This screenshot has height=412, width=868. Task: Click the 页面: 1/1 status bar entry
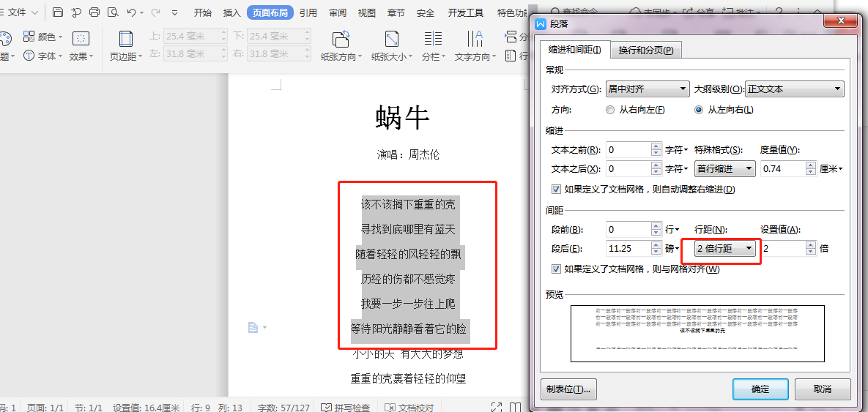[x=45, y=408]
